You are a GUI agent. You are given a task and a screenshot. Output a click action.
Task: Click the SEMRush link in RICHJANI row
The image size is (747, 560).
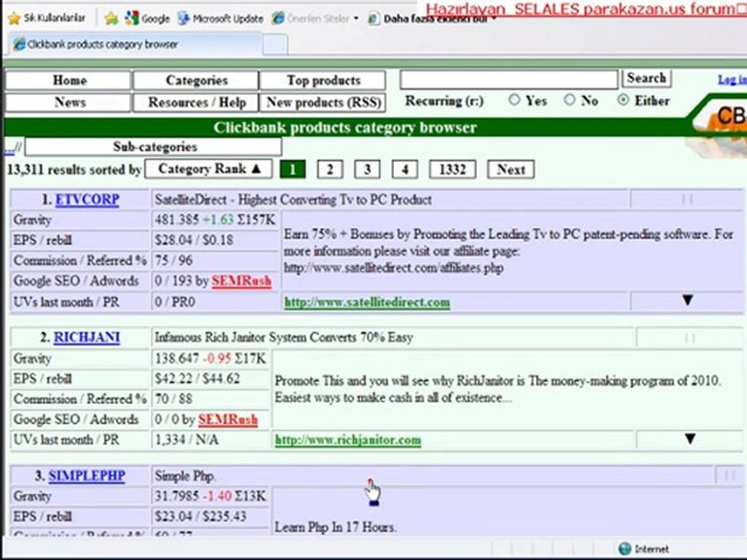228,420
